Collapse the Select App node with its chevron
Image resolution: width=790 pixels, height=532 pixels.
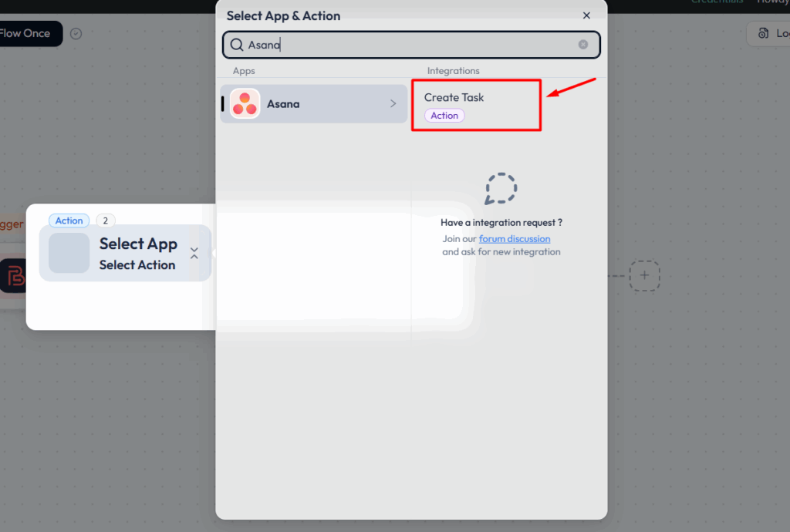click(x=194, y=253)
